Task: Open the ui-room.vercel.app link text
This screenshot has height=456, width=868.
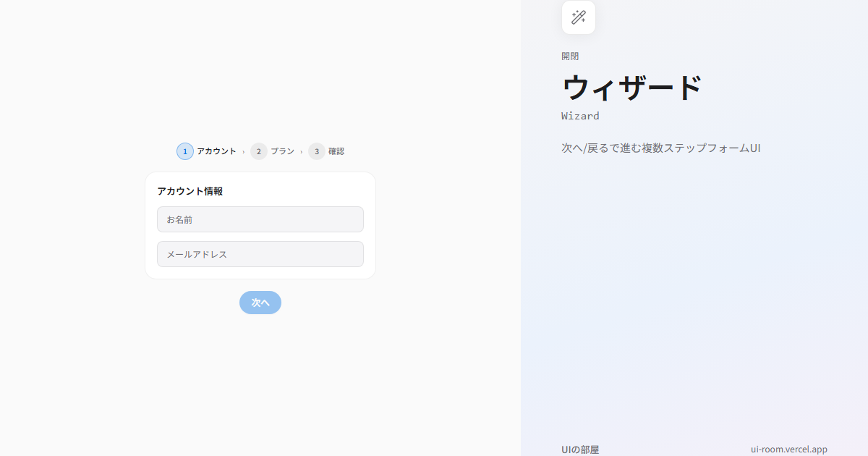Action: click(789, 449)
